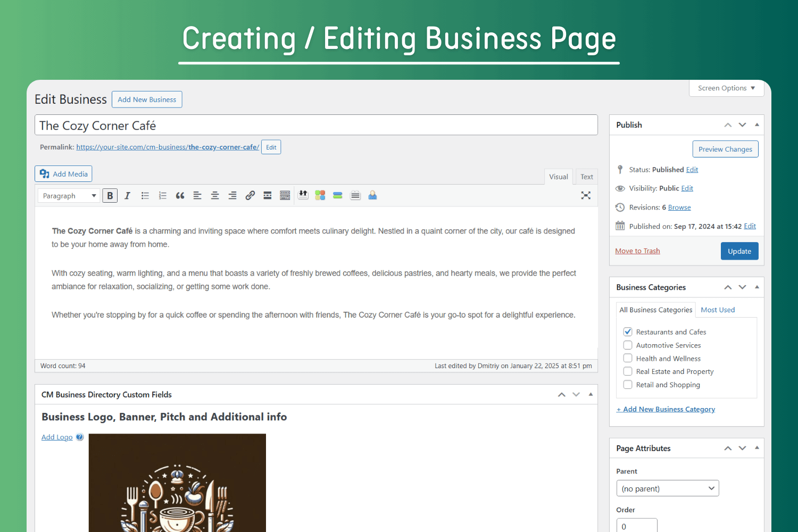Select Most Used categories tab
Viewport: 798px width, 532px height.
pos(718,310)
